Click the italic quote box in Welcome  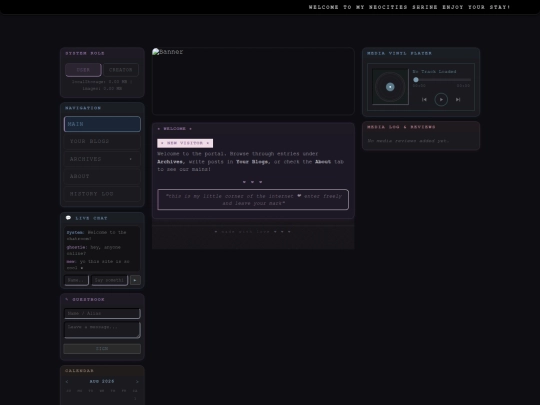[253, 199]
